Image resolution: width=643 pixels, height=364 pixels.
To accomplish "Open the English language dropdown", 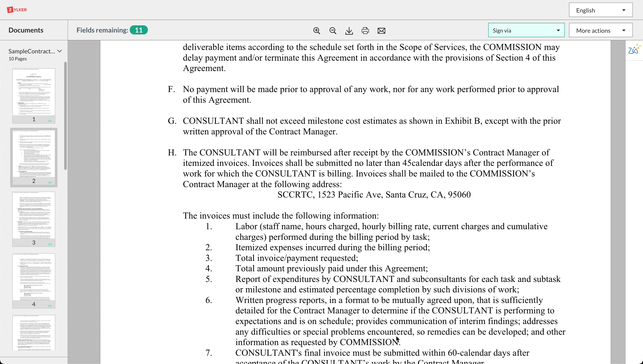I will point(600,10).
